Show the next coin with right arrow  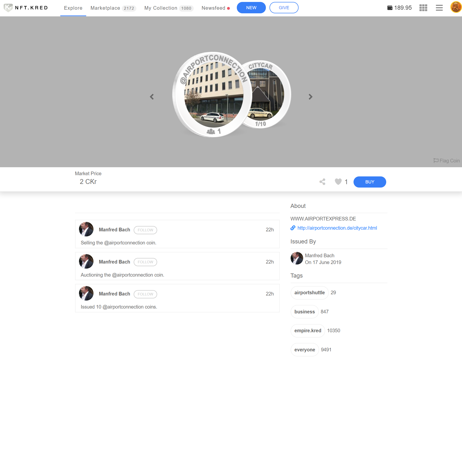(x=310, y=97)
